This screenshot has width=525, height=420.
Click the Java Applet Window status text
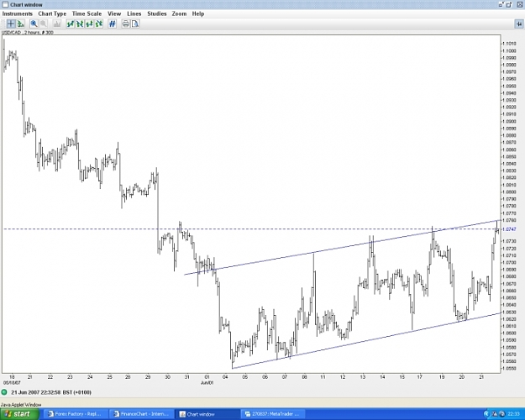point(21,405)
